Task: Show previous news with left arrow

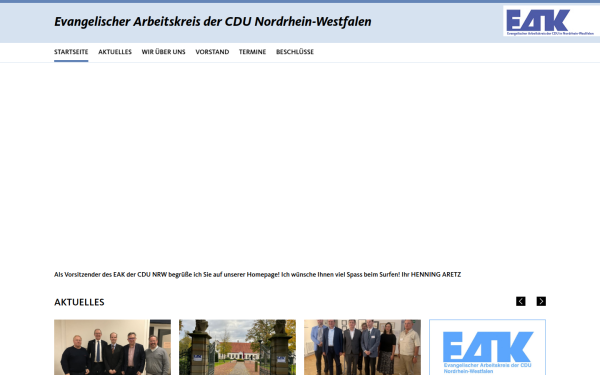Action: [x=520, y=301]
